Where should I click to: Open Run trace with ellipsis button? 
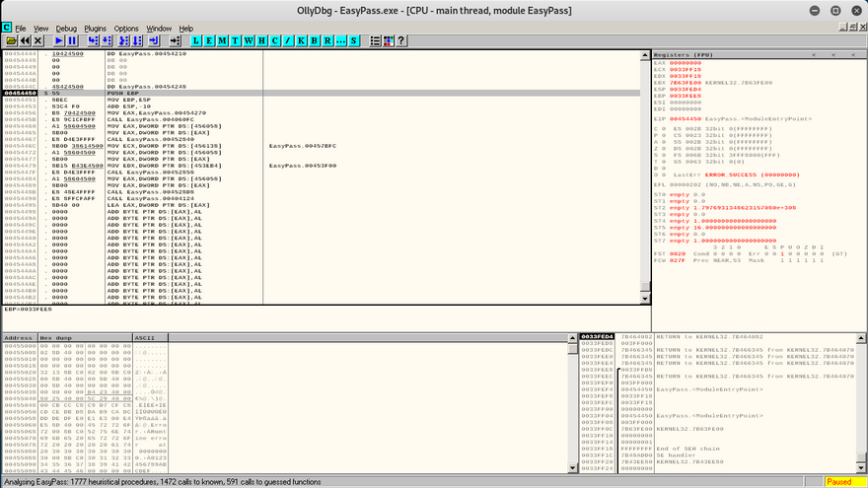340,41
